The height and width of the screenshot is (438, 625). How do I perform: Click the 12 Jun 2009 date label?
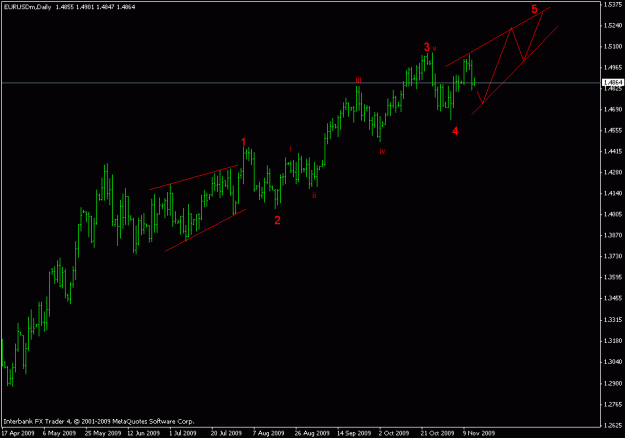[x=143, y=433]
